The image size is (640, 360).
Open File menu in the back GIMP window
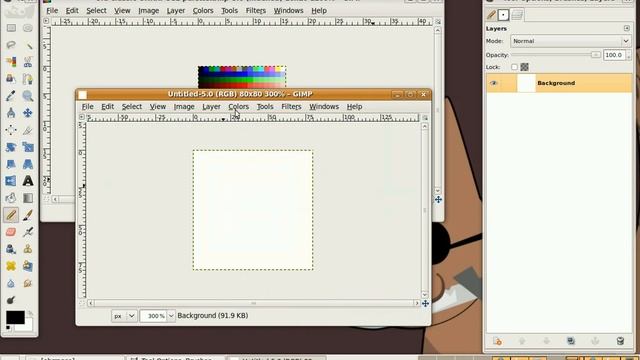[52, 11]
